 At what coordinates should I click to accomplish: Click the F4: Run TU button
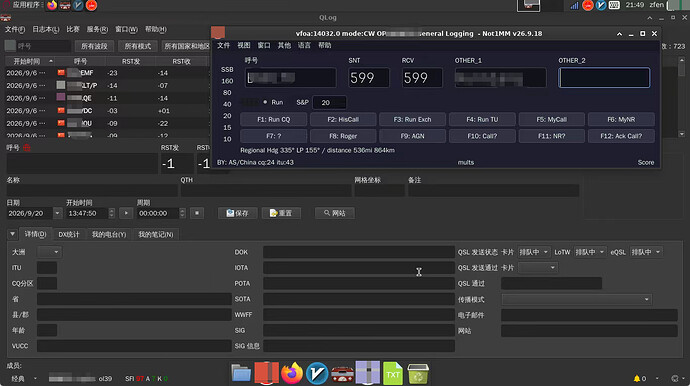click(x=482, y=119)
